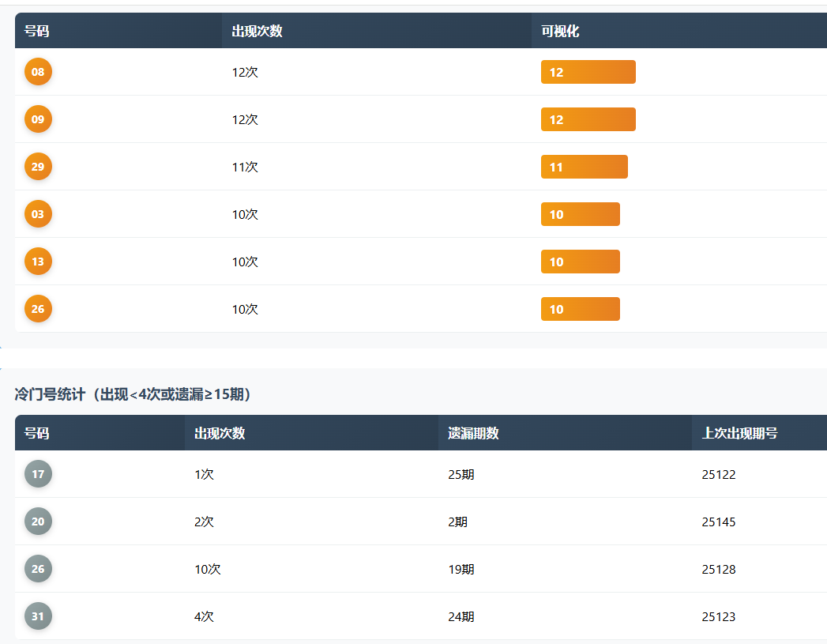Click the orange bar showing 11
The height and width of the screenshot is (644, 827).
click(x=584, y=167)
